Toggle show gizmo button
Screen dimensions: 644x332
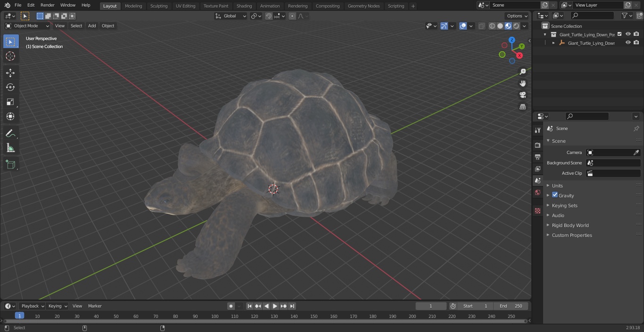point(444,26)
